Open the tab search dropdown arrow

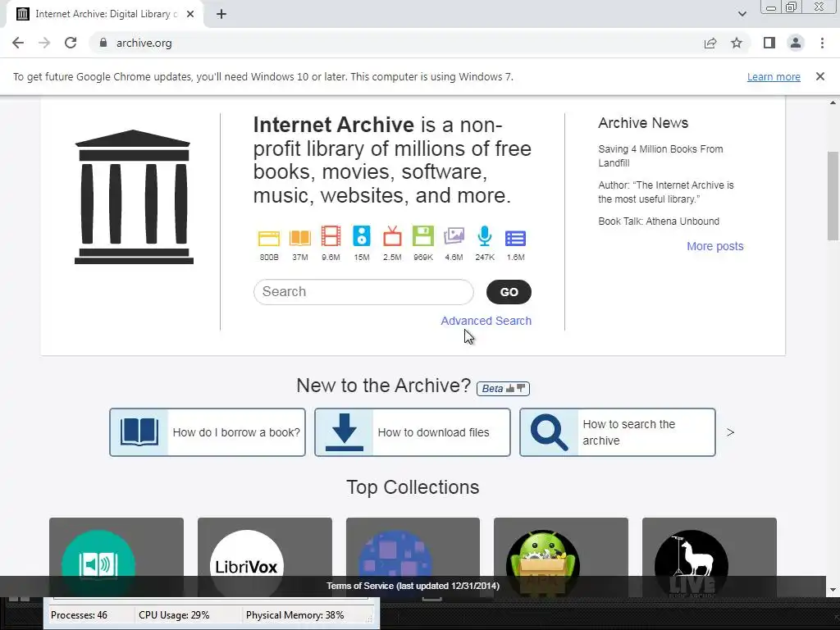tap(742, 14)
